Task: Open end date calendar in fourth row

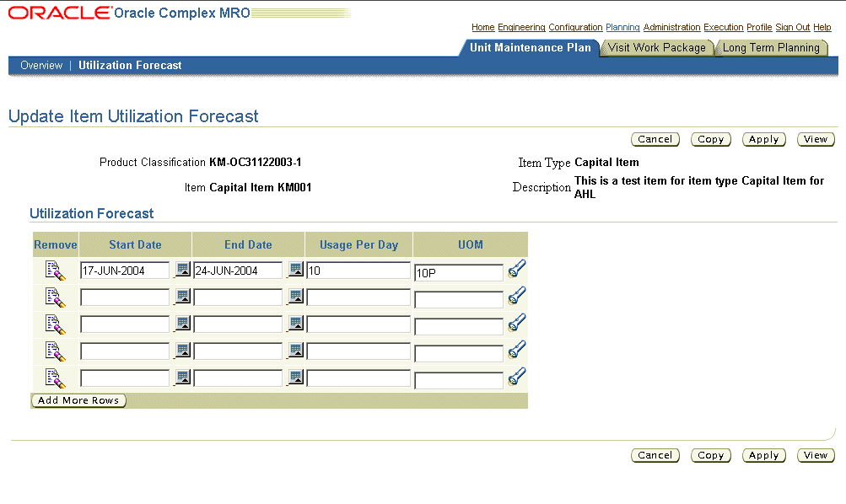Action: tap(296, 350)
